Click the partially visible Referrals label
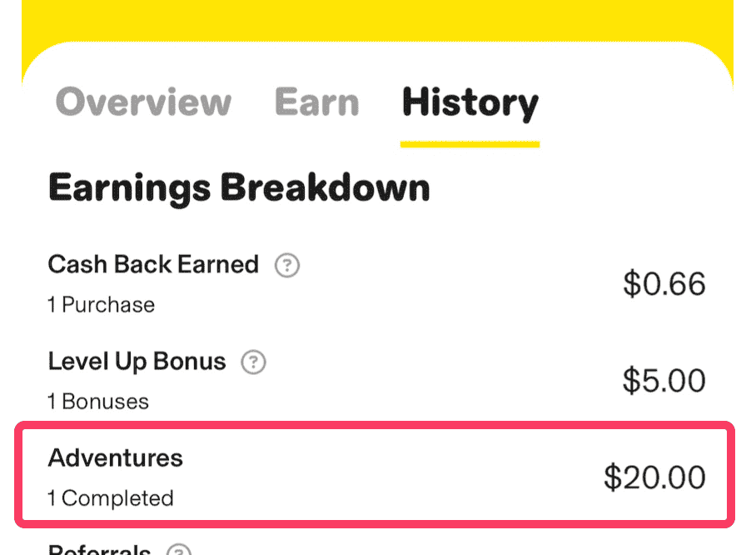 pyautogui.click(x=99, y=550)
